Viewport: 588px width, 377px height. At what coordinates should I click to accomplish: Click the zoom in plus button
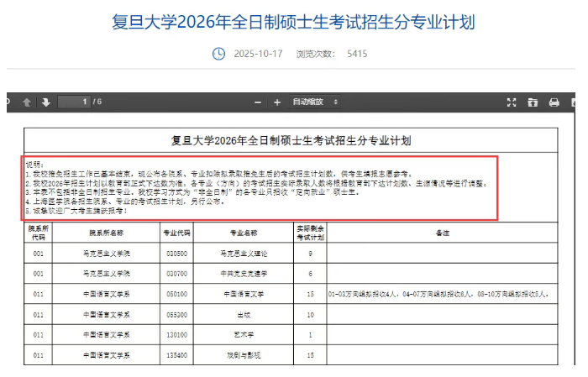pos(276,102)
